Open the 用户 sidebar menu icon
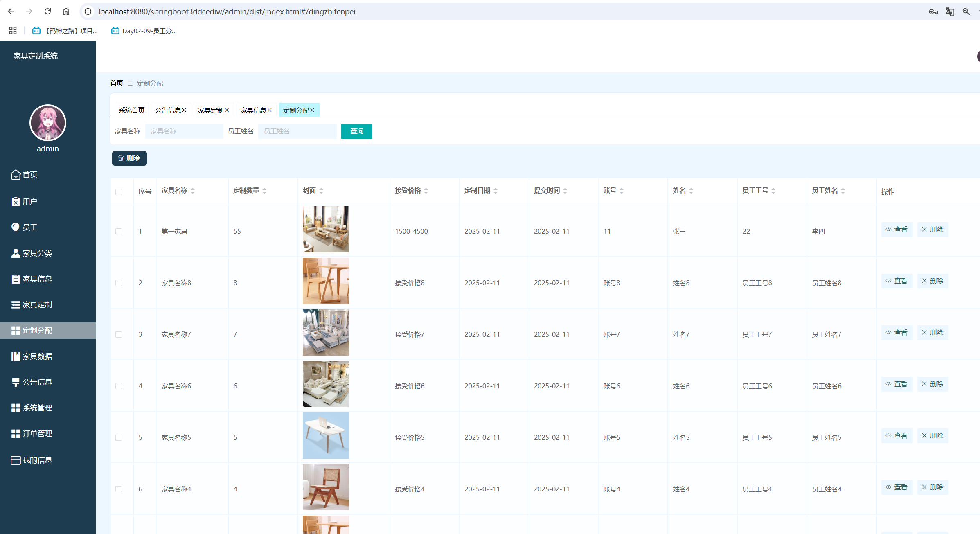 16,202
